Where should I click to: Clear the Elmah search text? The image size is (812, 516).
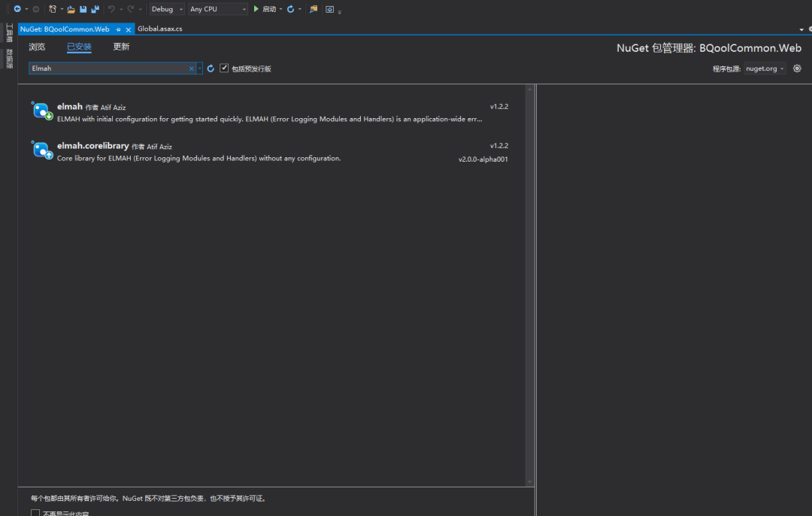click(x=191, y=68)
